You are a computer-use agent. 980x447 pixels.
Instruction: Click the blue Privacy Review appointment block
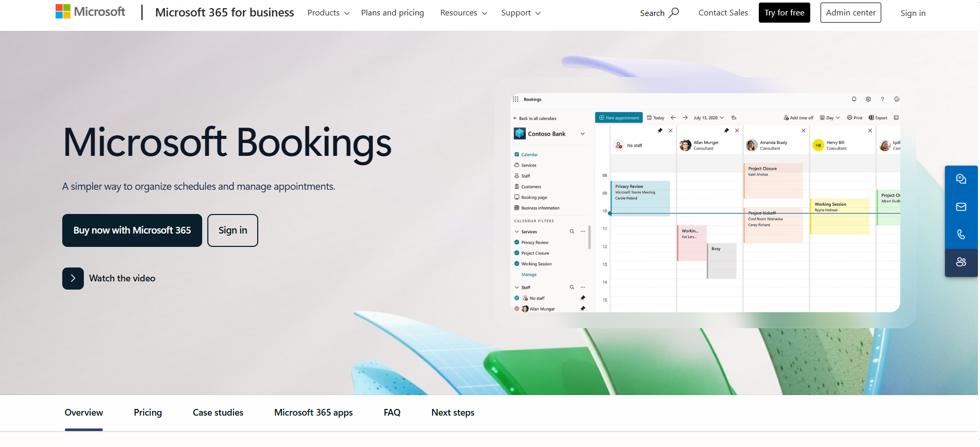tap(640, 198)
